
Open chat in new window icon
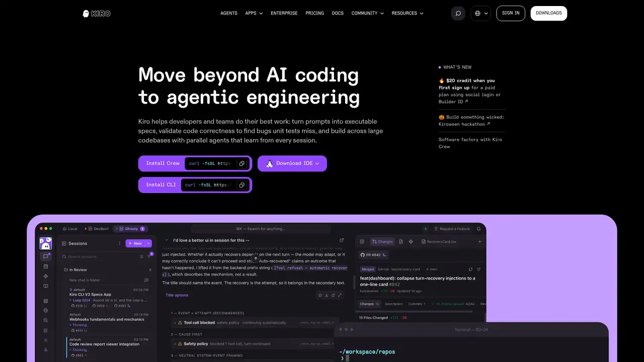click(x=342, y=240)
